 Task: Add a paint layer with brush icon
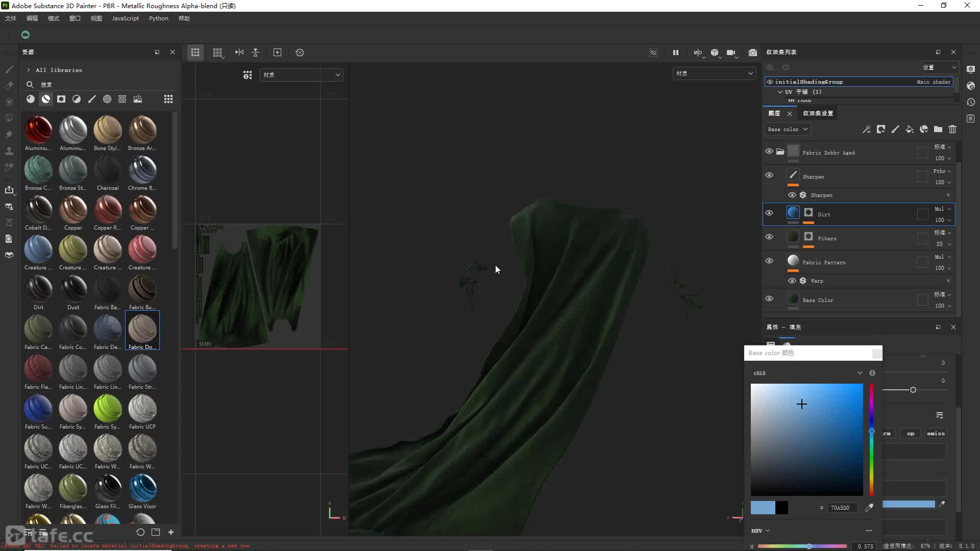[x=895, y=129]
